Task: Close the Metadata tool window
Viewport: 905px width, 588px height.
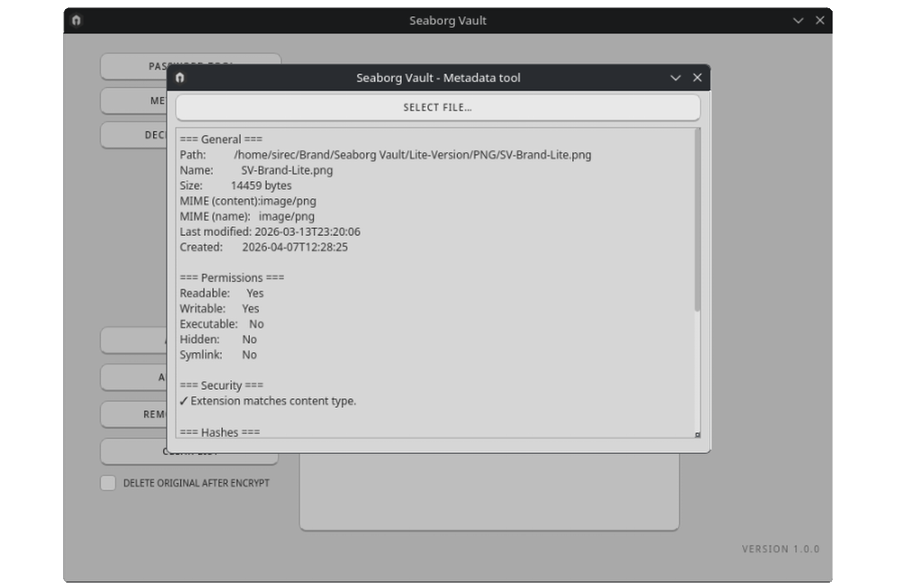Action: (x=697, y=77)
